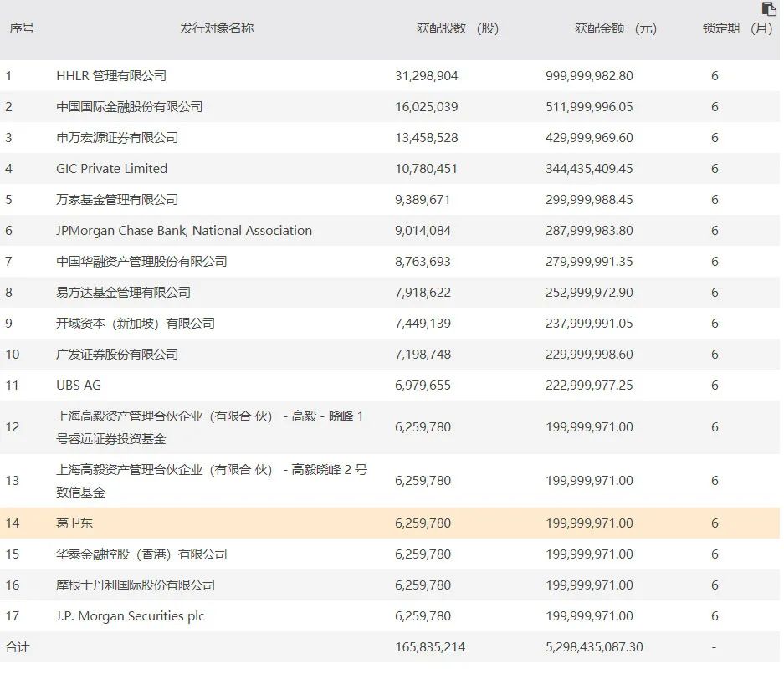Viewport: 784px width, 674px height.
Task: Click total amount 5,298,435,087.30
Action: pos(594,647)
